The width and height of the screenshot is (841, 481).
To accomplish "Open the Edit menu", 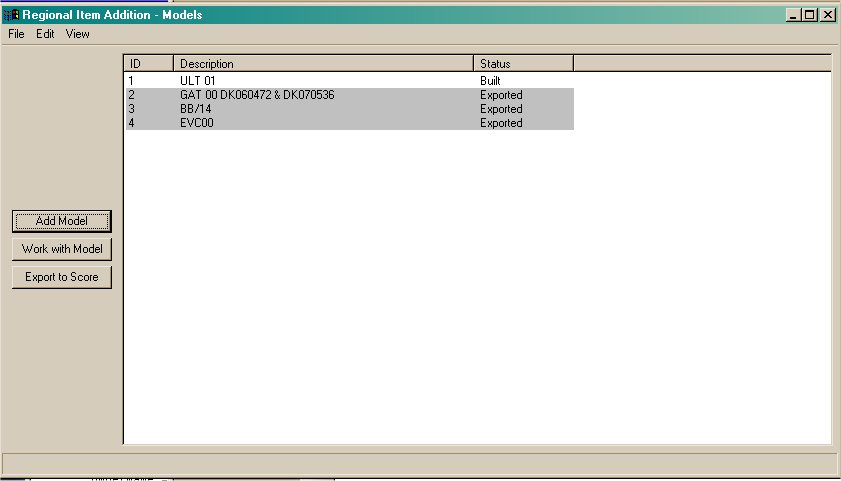I will click(45, 34).
